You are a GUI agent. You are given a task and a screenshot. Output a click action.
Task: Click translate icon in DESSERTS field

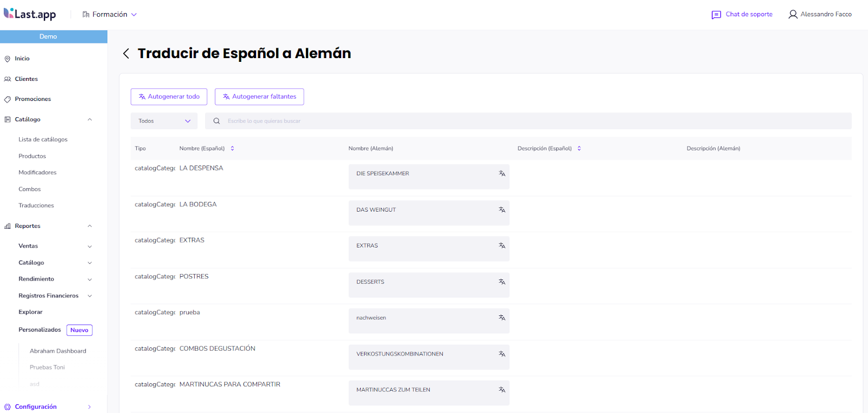[502, 282]
